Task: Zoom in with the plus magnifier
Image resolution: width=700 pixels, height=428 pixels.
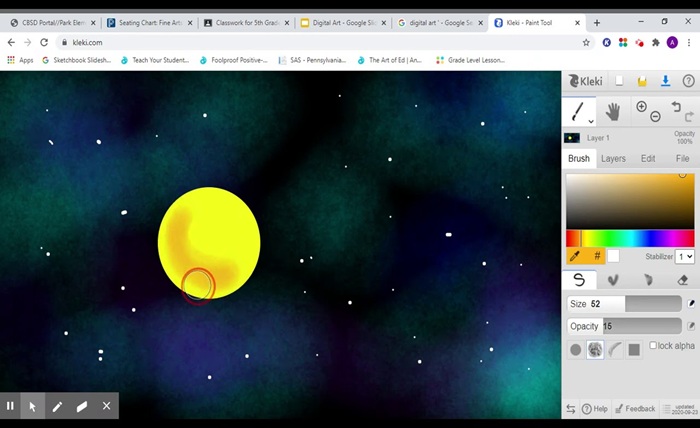Action: (x=642, y=106)
